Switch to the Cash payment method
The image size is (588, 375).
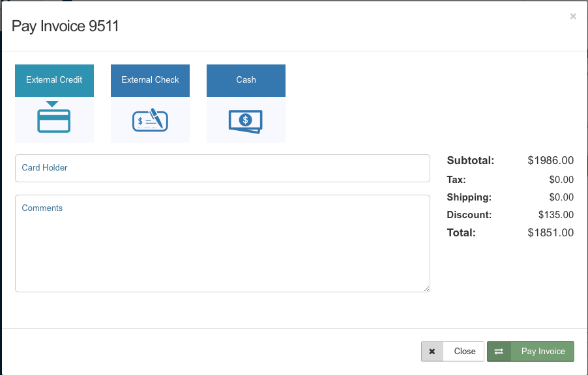(246, 79)
